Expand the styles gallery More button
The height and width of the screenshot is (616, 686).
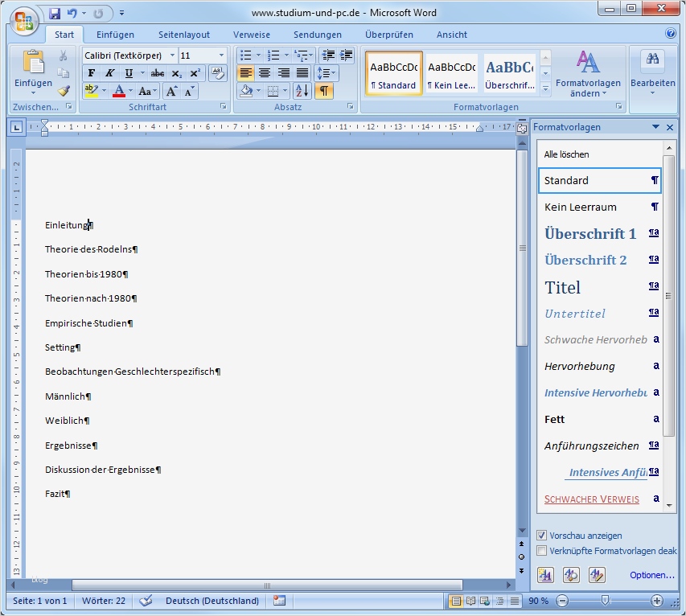point(545,88)
